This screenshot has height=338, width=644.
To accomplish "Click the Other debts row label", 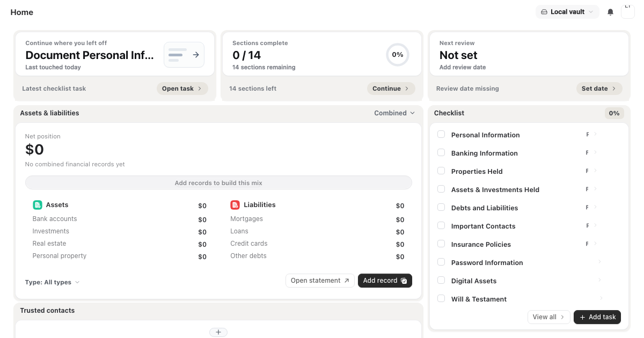I will (248, 256).
